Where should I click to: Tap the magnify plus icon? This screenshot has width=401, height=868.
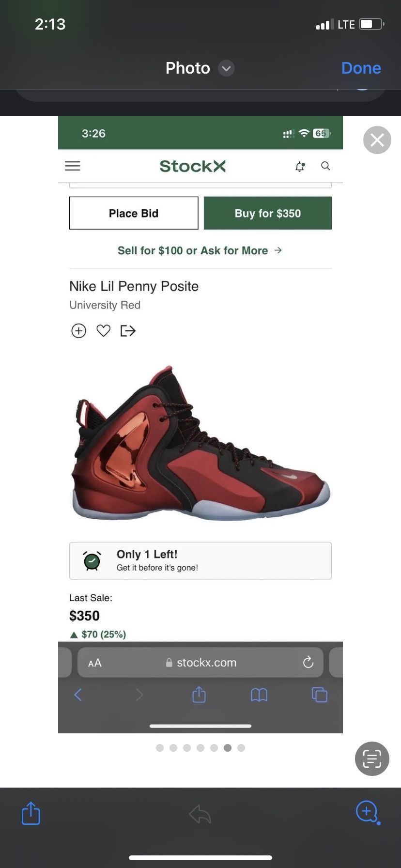click(367, 812)
